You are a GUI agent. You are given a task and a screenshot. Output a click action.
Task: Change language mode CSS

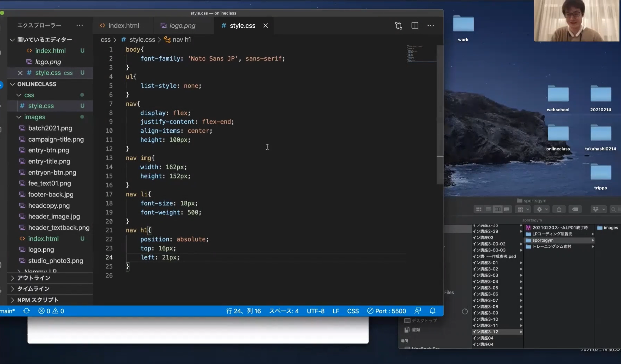coord(353,311)
